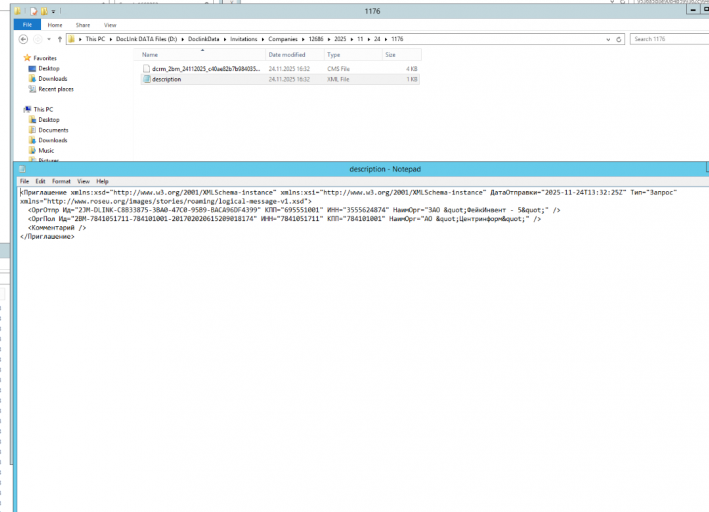Click the CMS file icon for dcrm_2bm_24112025
Viewport: 709px width, 512px height.
(146, 69)
